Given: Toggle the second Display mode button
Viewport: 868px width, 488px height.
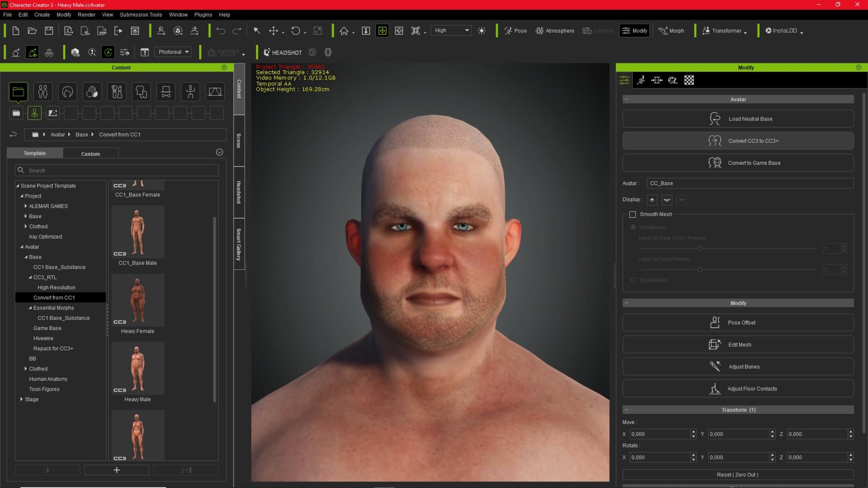Looking at the screenshot, I should point(667,200).
